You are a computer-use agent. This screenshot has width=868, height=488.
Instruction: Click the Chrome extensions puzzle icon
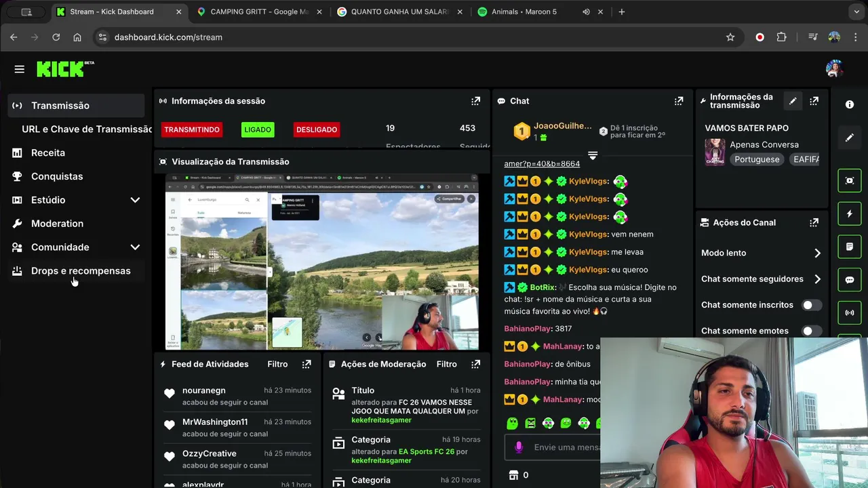781,37
